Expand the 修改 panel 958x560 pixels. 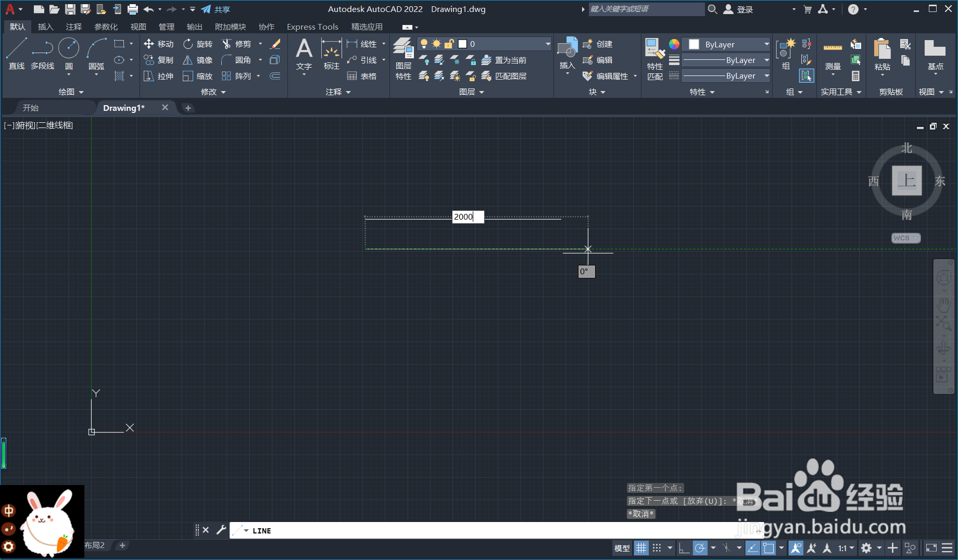[x=213, y=92]
